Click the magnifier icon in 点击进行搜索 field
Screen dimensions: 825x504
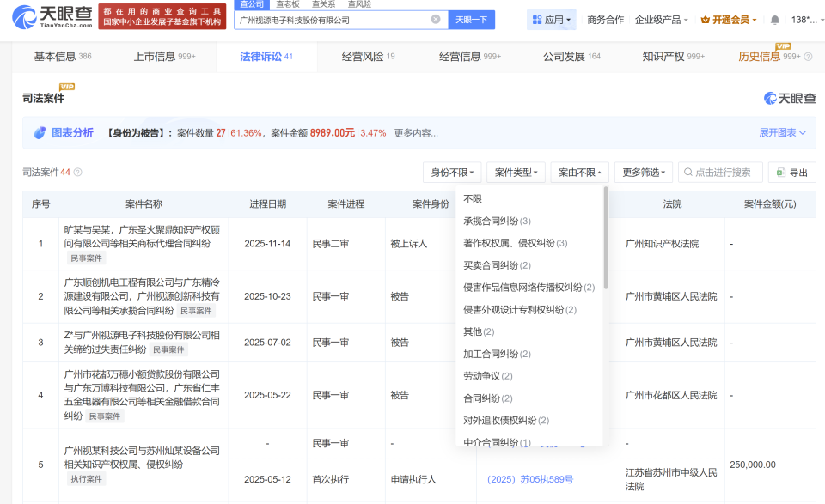point(687,172)
